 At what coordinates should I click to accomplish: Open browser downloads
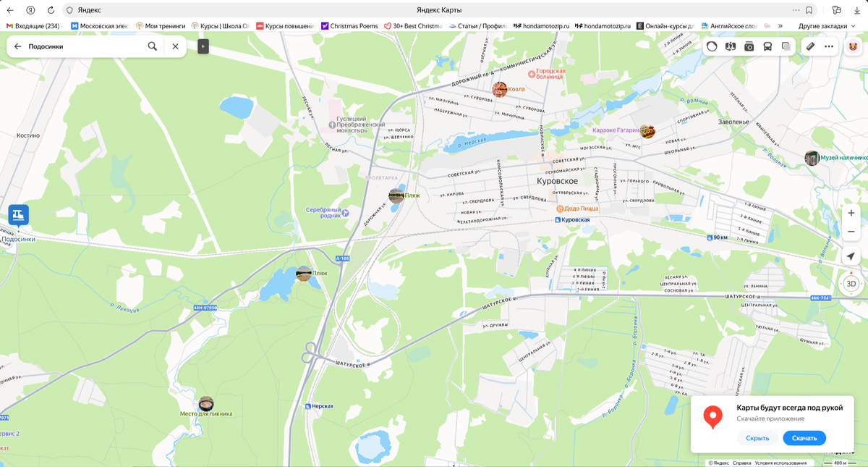[856, 10]
